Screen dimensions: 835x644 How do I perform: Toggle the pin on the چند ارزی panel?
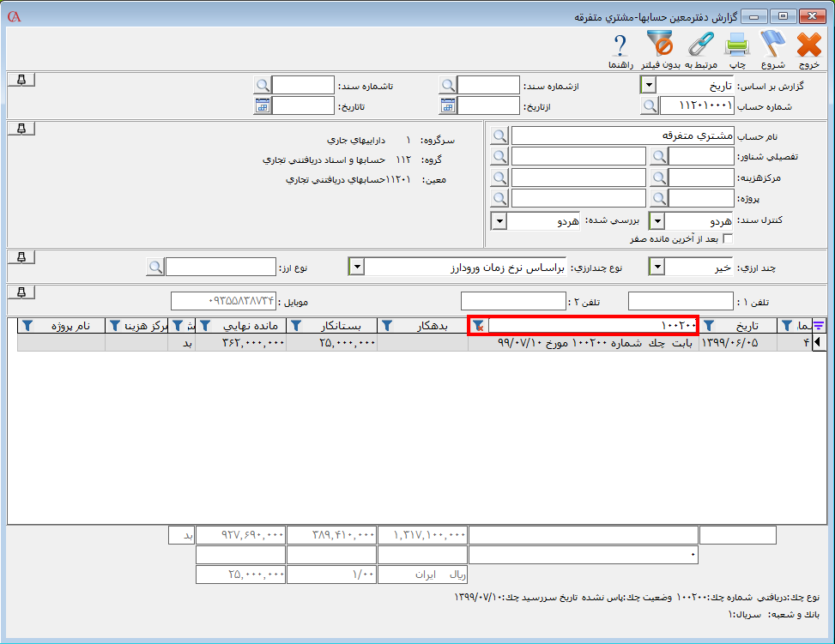pos(22,257)
